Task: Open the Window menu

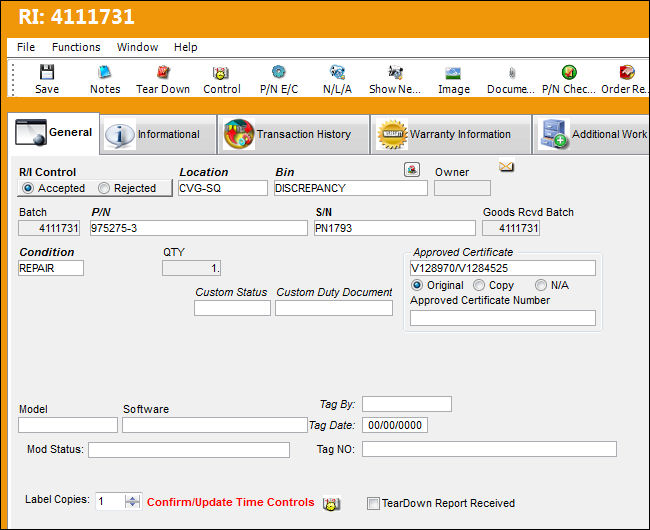Action: pyautogui.click(x=137, y=47)
